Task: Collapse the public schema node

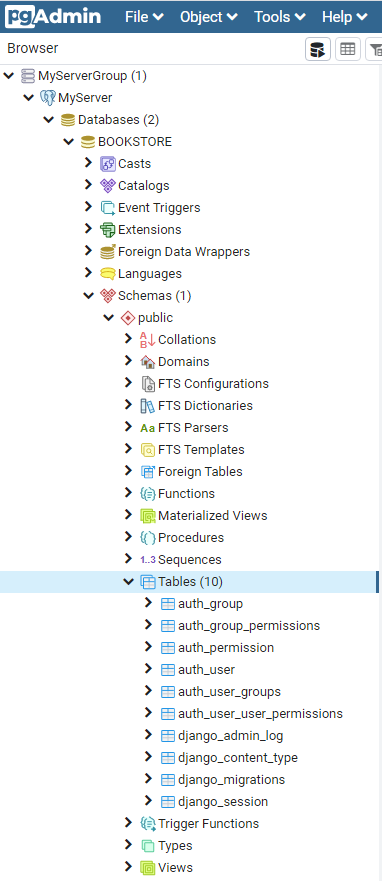Action: click(108, 317)
